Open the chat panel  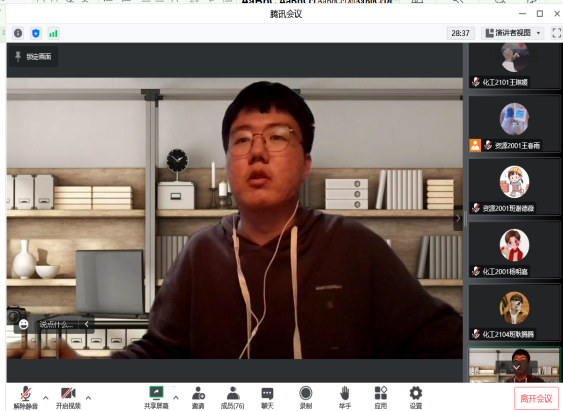point(267,397)
